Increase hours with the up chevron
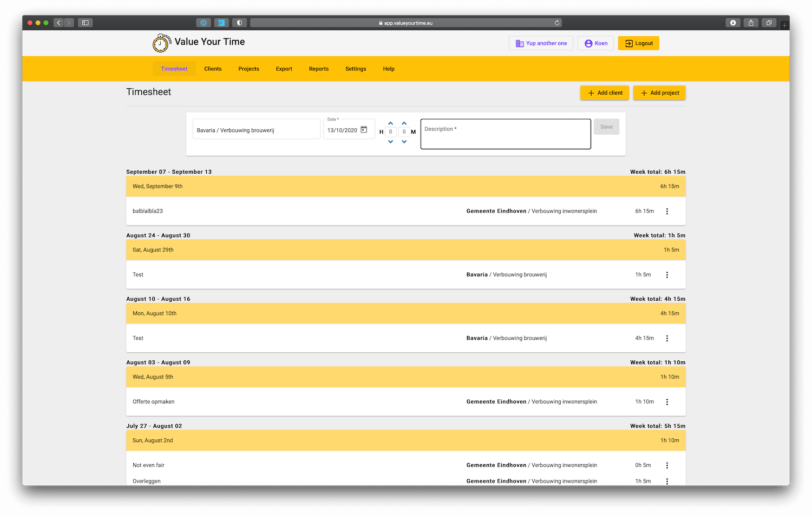 [390, 123]
